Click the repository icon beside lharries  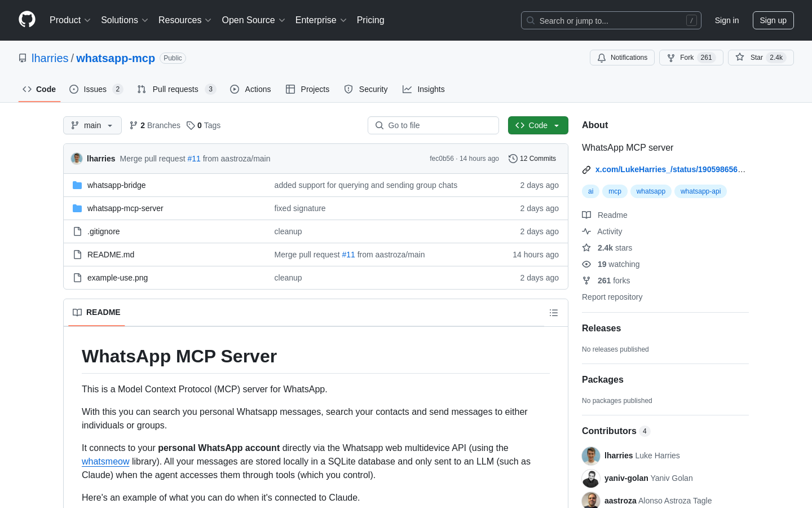pos(23,58)
